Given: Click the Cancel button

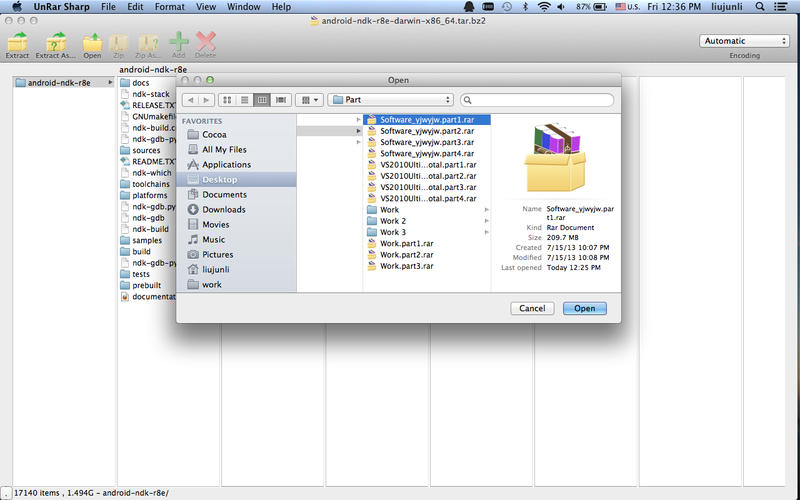Looking at the screenshot, I should 532,308.
